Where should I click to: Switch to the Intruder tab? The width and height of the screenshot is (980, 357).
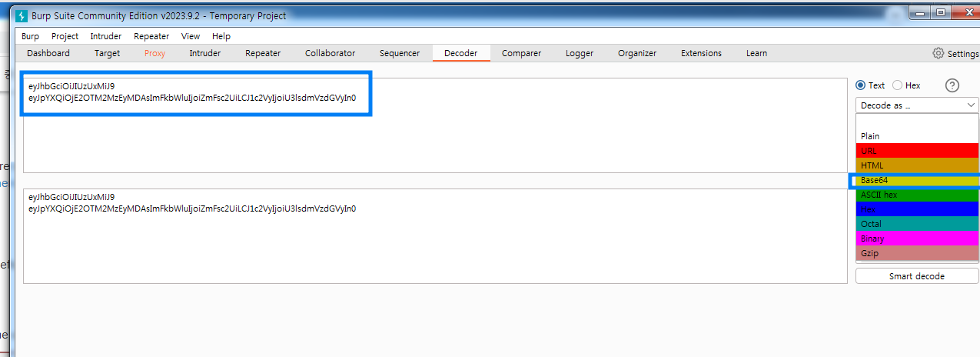pos(205,53)
